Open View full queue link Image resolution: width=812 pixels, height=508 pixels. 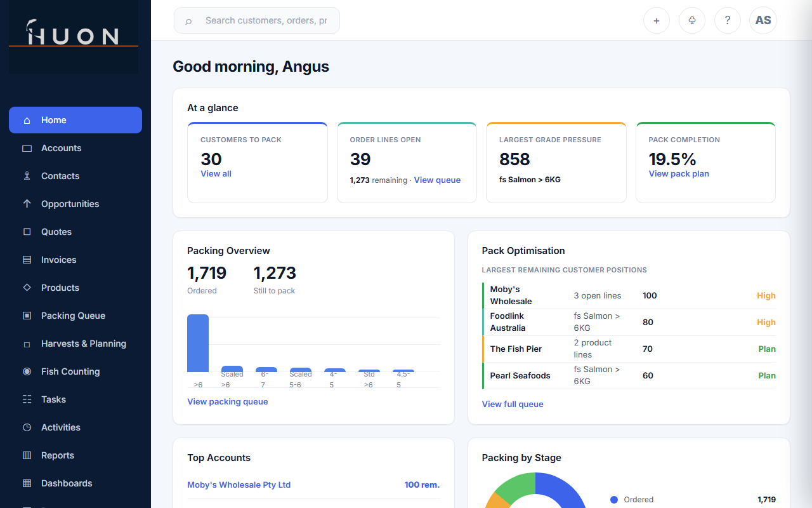tap(513, 404)
